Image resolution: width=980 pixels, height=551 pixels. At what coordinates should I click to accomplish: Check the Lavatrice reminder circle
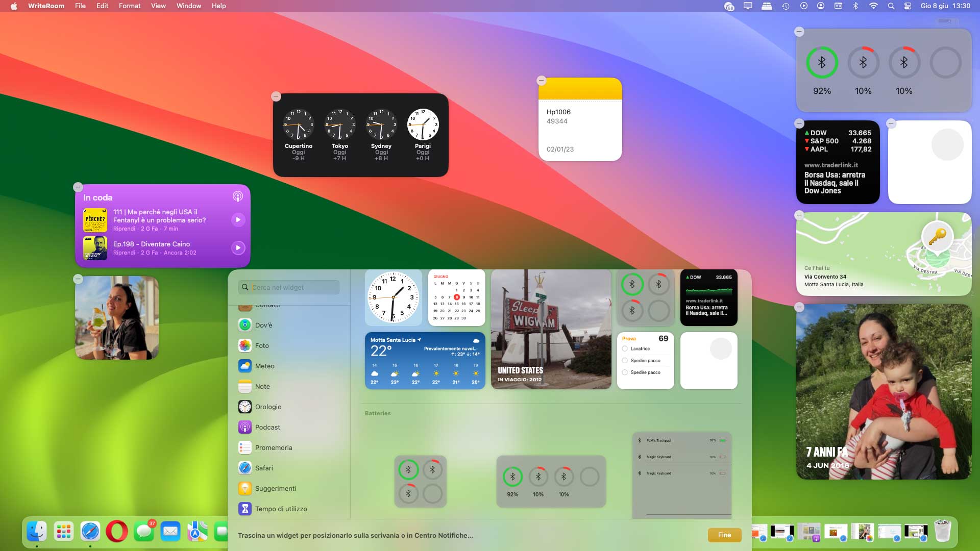pos(625,349)
